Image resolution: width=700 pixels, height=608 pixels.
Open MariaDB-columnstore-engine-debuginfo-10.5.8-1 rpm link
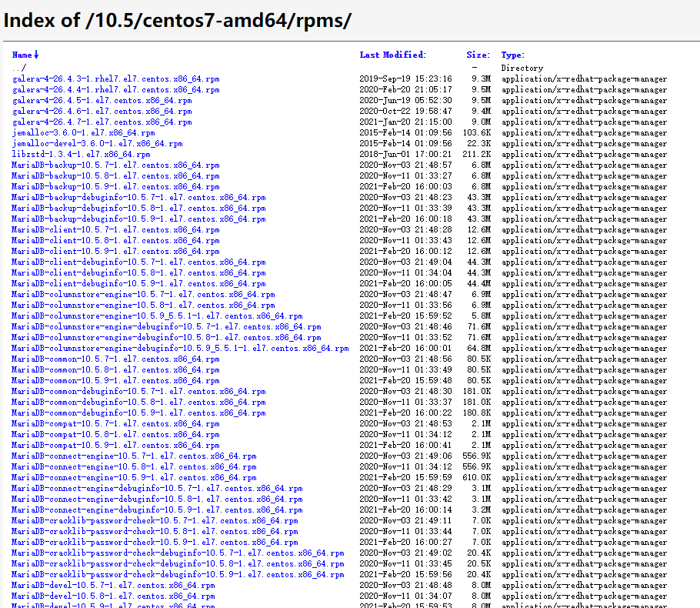click(166, 337)
